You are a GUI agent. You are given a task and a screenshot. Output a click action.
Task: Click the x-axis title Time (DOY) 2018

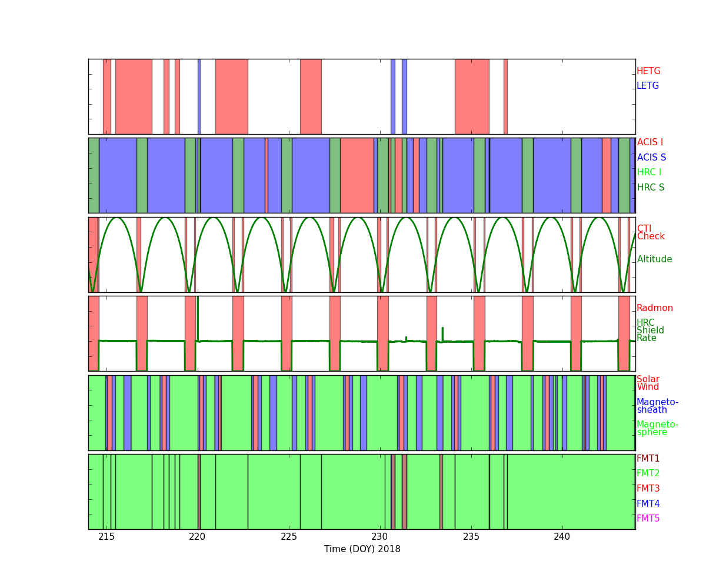click(x=362, y=549)
